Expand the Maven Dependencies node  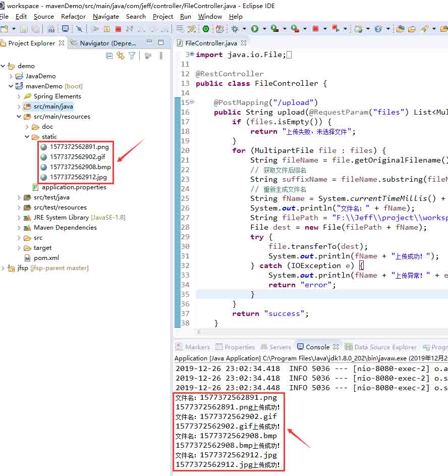coord(19,228)
